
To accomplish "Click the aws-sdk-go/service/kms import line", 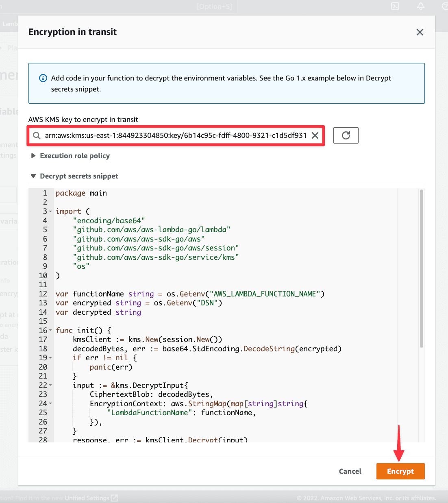I will pyautogui.click(x=156, y=257).
